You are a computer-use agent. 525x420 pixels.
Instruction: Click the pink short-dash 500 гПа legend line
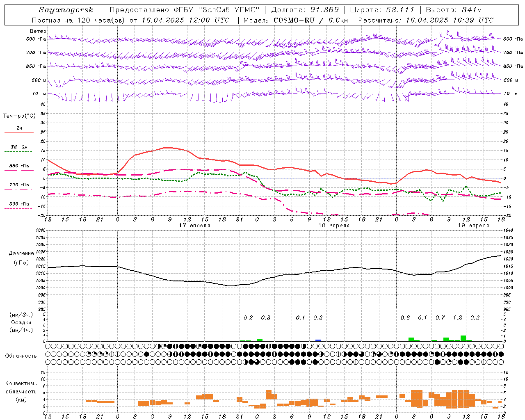pyautogui.click(x=18, y=208)
